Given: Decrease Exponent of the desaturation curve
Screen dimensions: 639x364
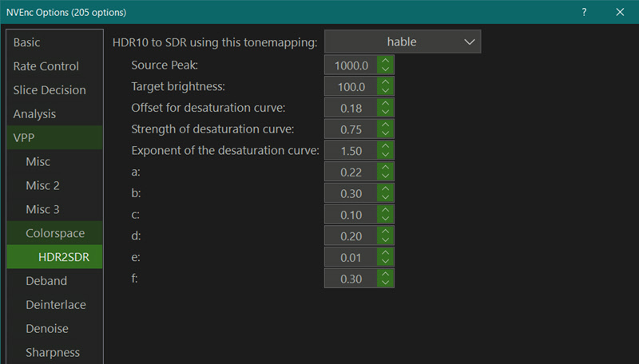Looking at the screenshot, I should [385, 155].
